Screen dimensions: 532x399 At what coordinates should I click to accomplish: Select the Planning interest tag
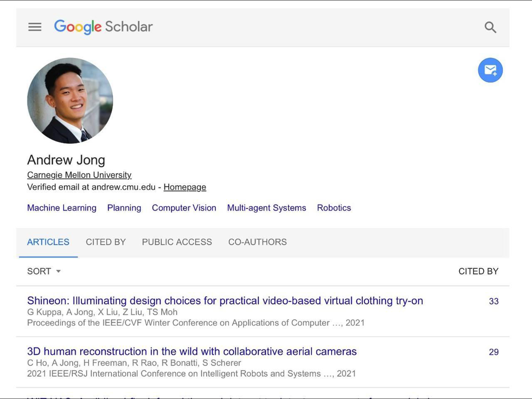tap(124, 208)
